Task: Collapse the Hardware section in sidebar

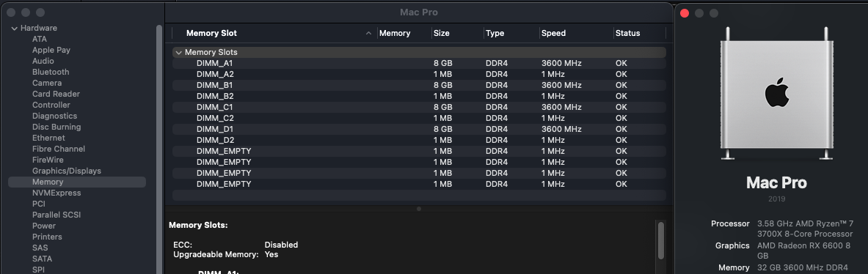Action: pyautogui.click(x=15, y=28)
